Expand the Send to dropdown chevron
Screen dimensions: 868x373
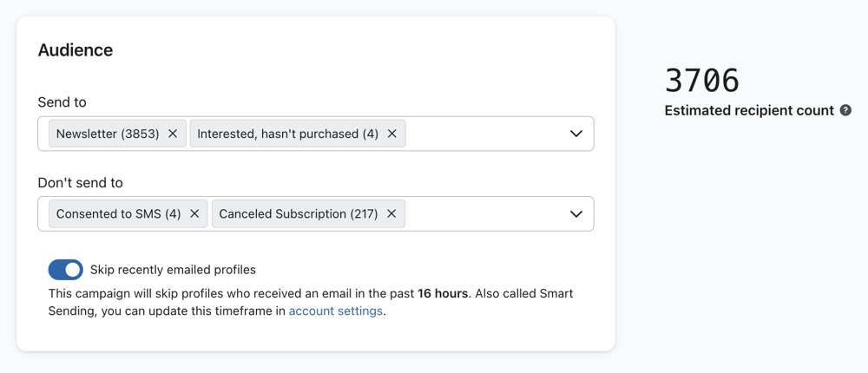tap(575, 134)
